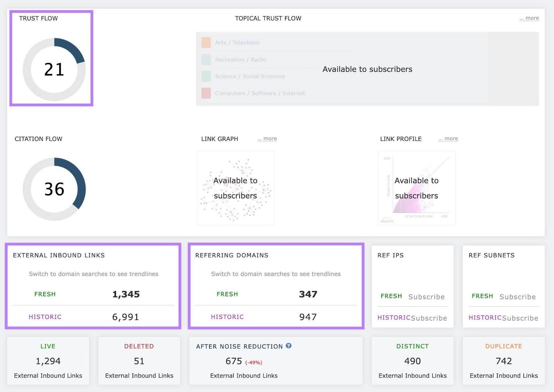Viewport: 554px width, 392px height.
Task: Open the Link Profile more link
Action: (x=448, y=138)
